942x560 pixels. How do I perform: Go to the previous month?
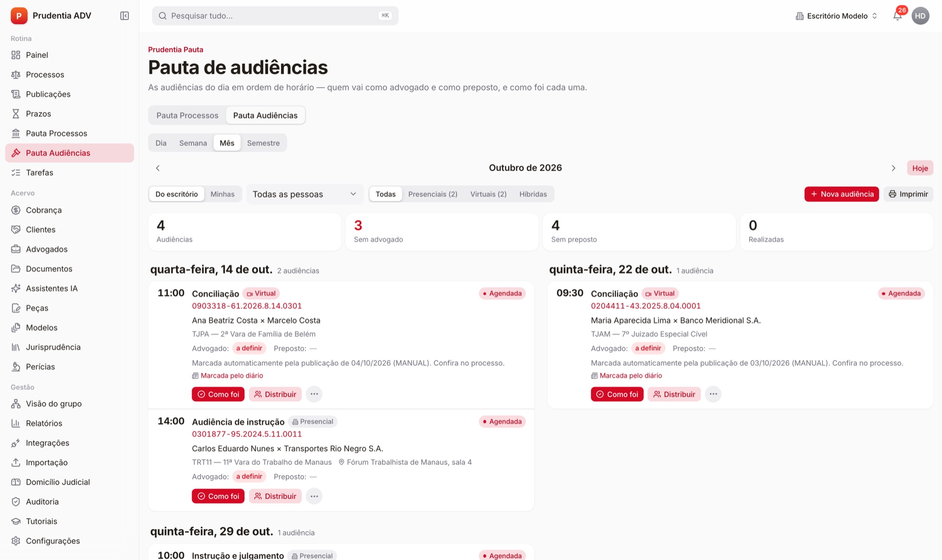tap(158, 168)
